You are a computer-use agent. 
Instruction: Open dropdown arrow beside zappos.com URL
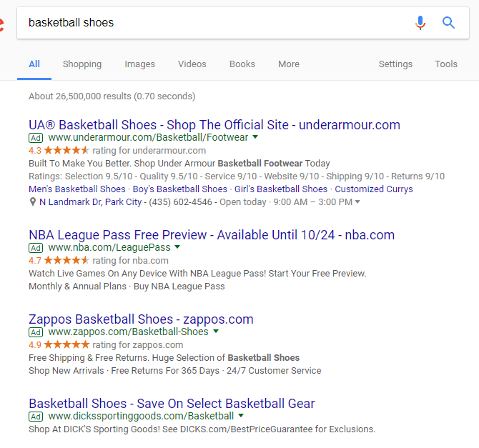(x=216, y=332)
